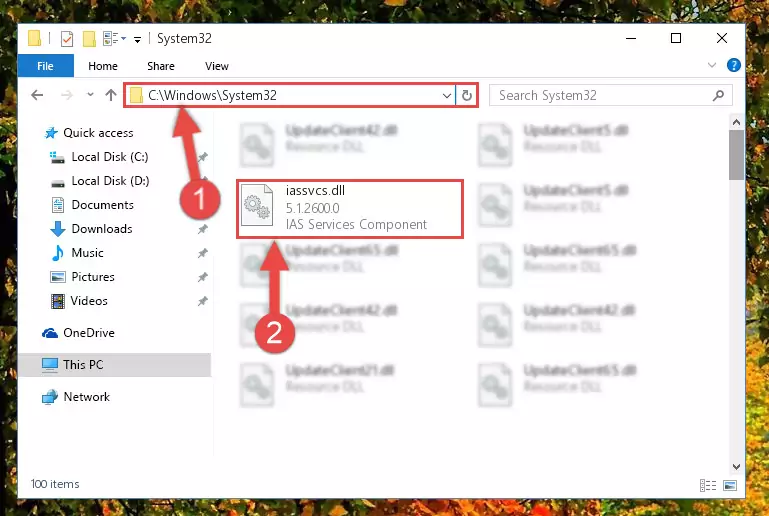The image size is (769, 516).
Task: Open Music in the sidebar
Action: pyautogui.click(x=87, y=253)
